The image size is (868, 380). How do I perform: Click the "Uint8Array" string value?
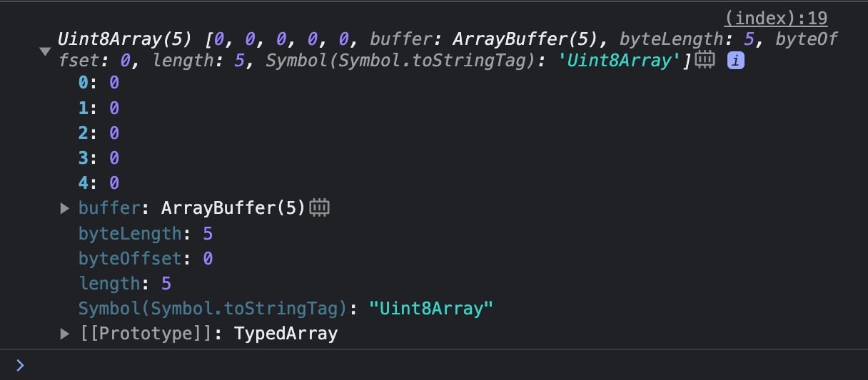tap(431, 309)
